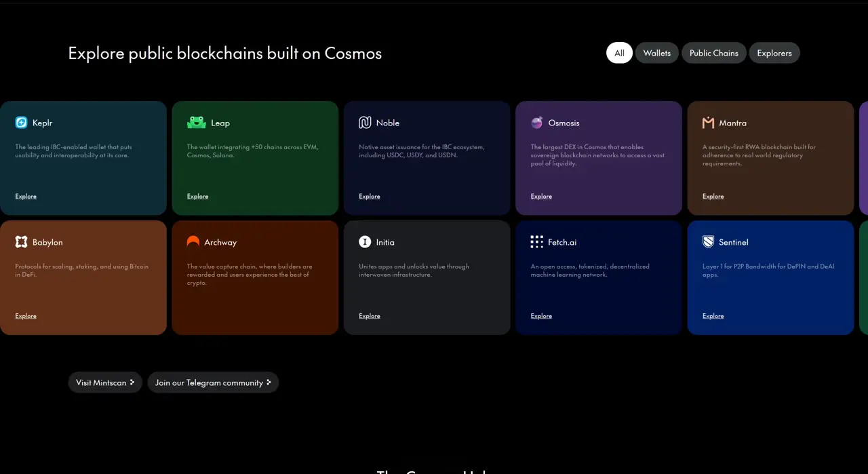
Task: Switch to the Wallets filter
Action: click(x=656, y=52)
